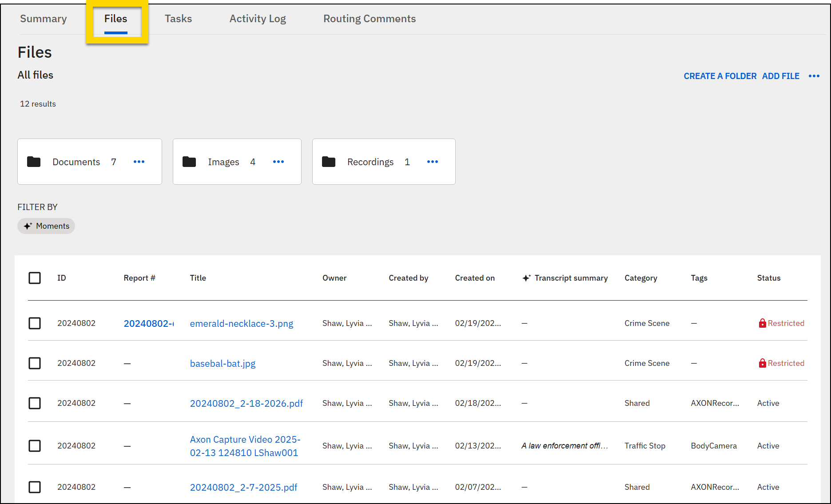831x504 pixels.
Task: Check the checkbox for 20240802_2-18-2026.pdf
Action: point(35,403)
